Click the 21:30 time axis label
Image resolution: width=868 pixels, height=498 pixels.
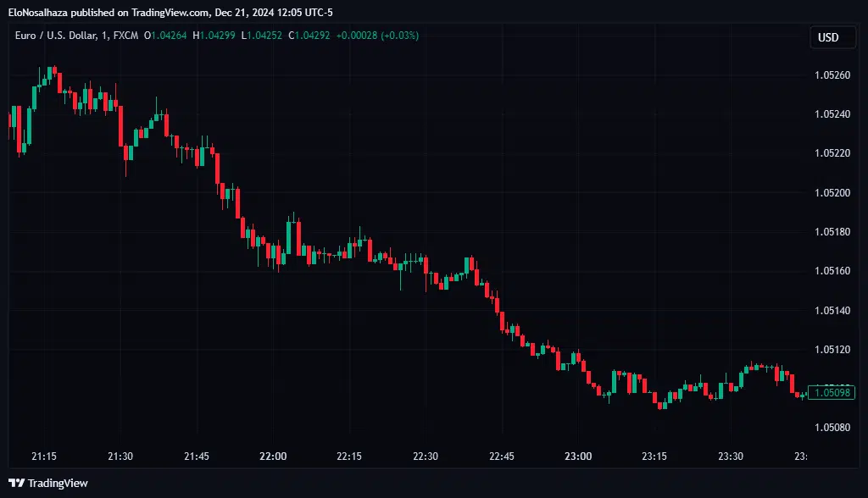click(x=120, y=456)
